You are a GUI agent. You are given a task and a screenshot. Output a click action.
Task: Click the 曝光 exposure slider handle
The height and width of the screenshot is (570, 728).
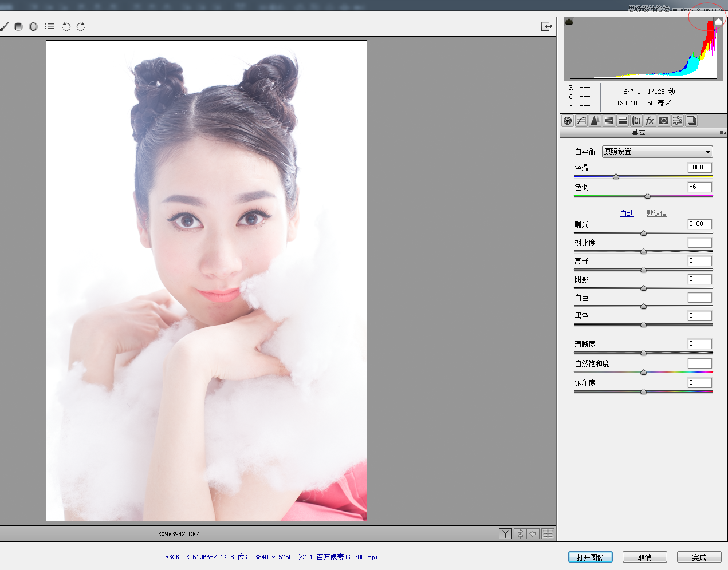tap(643, 233)
